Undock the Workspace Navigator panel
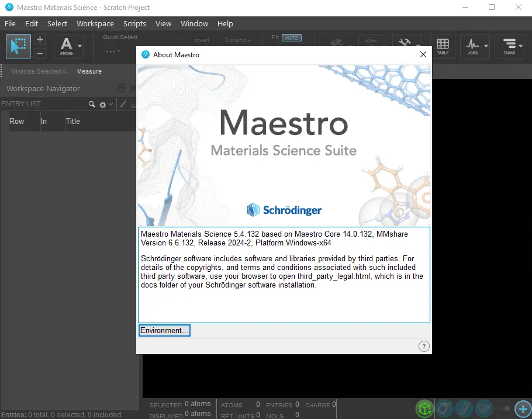 pyautogui.click(x=122, y=88)
